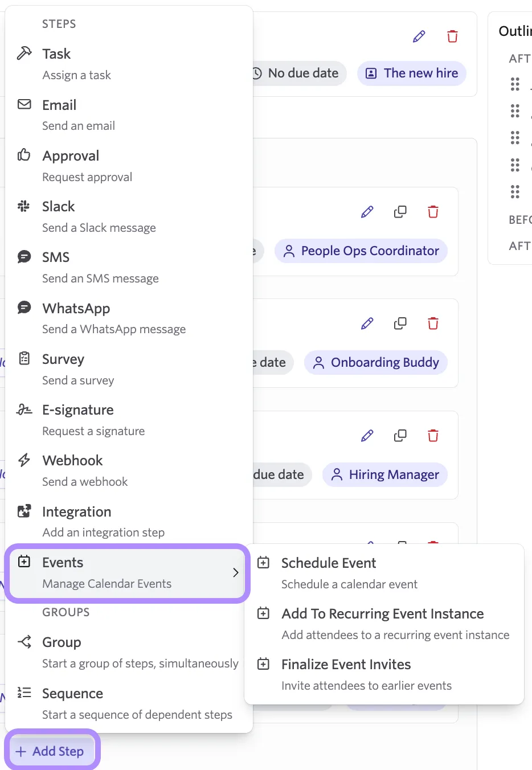
Task: Click the Group branching icon
Action: (x=24, y=642)
